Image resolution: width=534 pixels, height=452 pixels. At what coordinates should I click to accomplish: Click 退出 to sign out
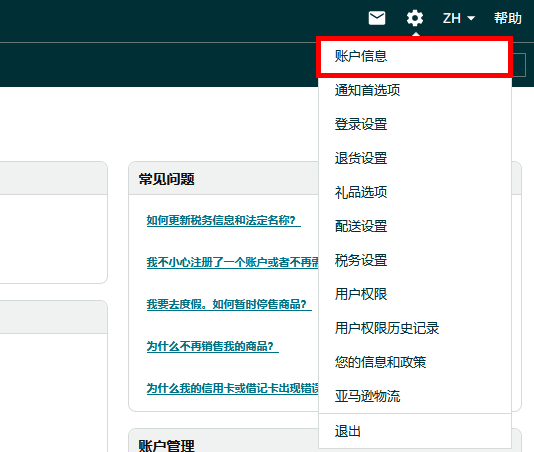click(x=415, y=431)
